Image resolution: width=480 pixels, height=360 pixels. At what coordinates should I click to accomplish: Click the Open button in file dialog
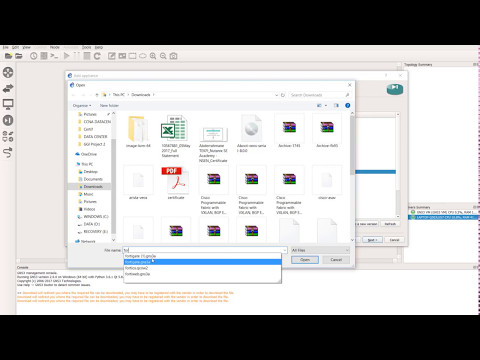305,260
